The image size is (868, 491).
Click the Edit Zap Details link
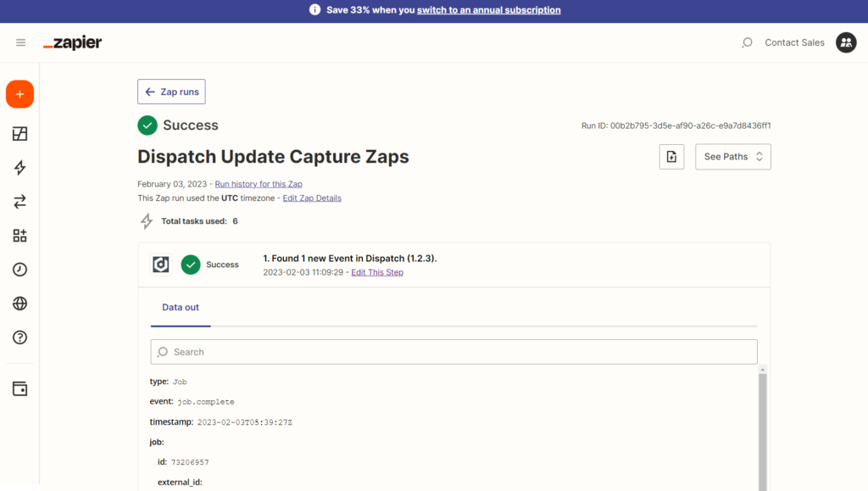coord(312,198)
